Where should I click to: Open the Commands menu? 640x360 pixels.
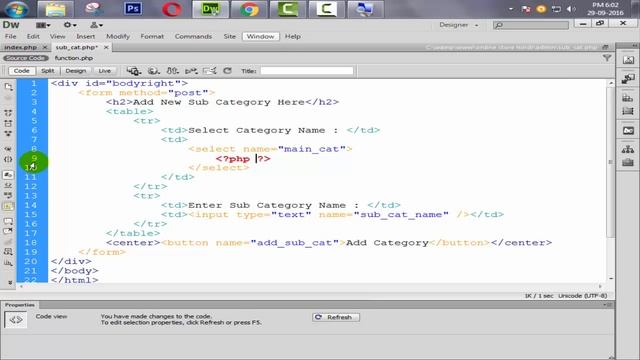click(x=193, y=36)
